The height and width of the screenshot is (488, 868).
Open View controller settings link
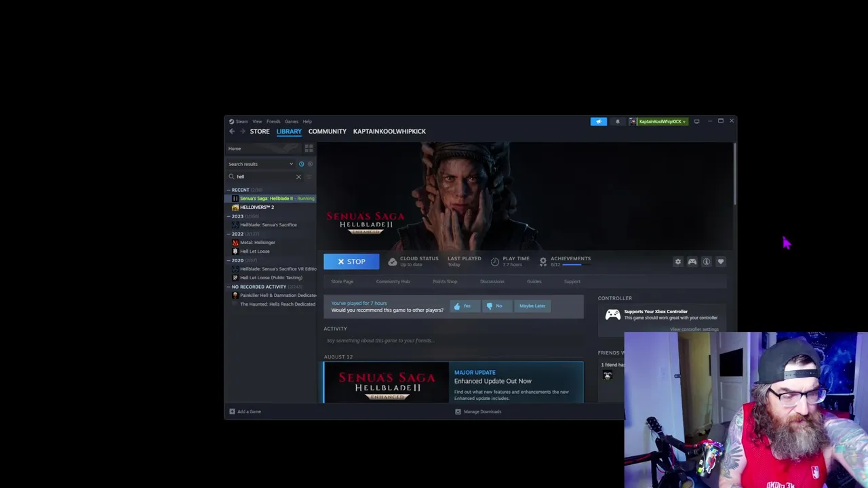click(694, 329)
